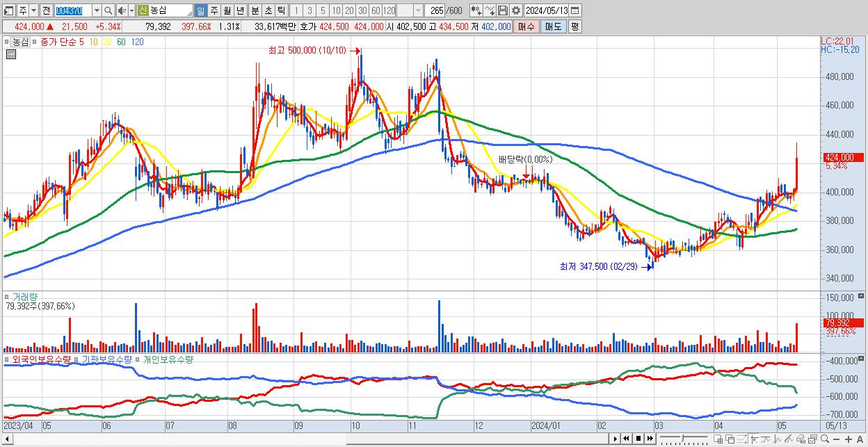Image resolution: width=868 pixels, height=447 pixels.
Task: Select the tick 틱 chart period
Action: pyautogui.click(x=281, y=10)
